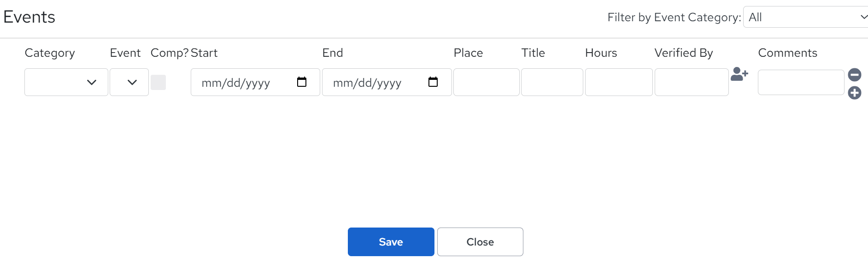Save the events form
The height and width of the screenshot is (264, 868).
tap(391, 242)
